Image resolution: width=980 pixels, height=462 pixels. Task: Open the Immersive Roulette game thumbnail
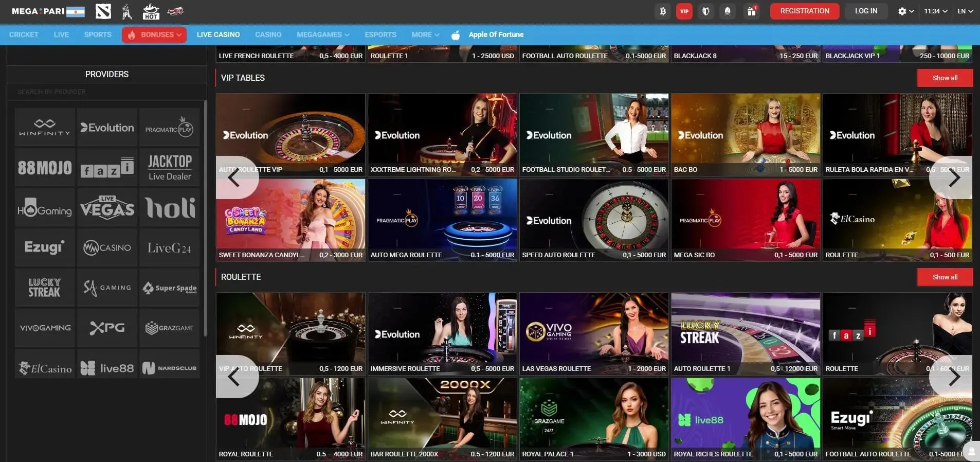coord(442,333)
